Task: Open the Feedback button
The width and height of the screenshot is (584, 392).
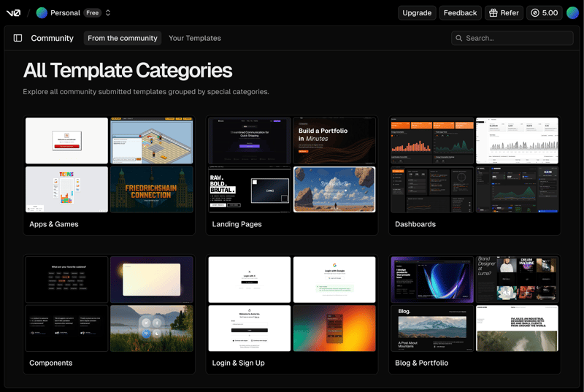Action: click(x=460, y=12)
